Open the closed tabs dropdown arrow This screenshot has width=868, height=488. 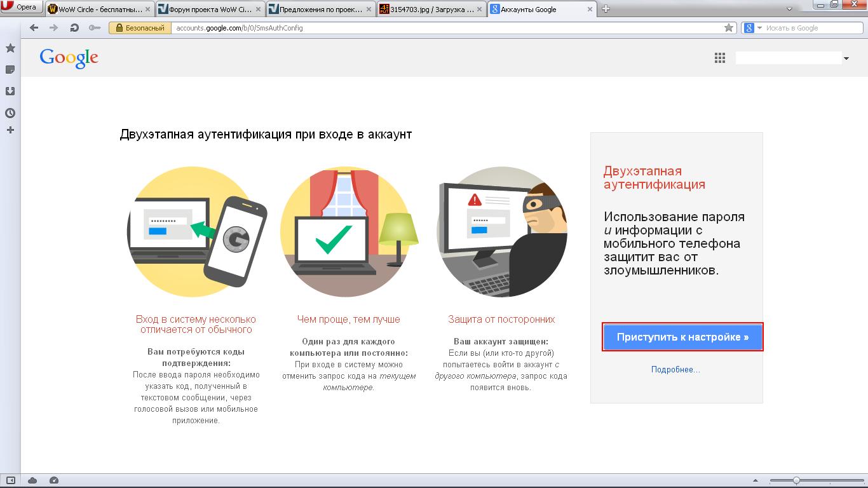[789, 9]
